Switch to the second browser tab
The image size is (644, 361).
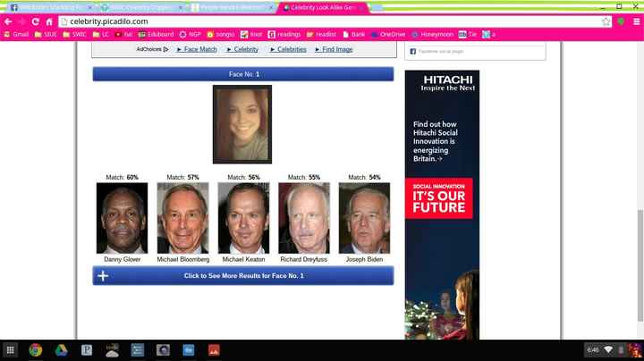click(141, 7)
